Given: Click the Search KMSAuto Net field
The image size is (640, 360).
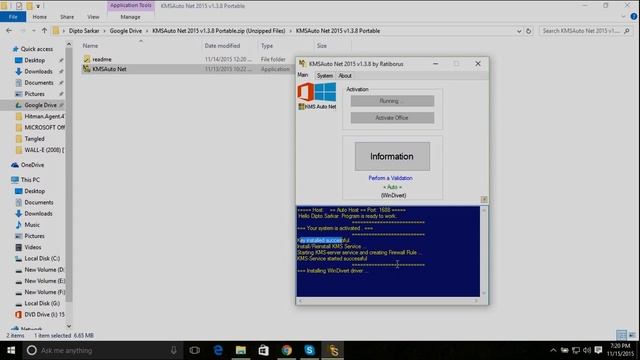Looking at the screenshot, I should tap(585, 31).
